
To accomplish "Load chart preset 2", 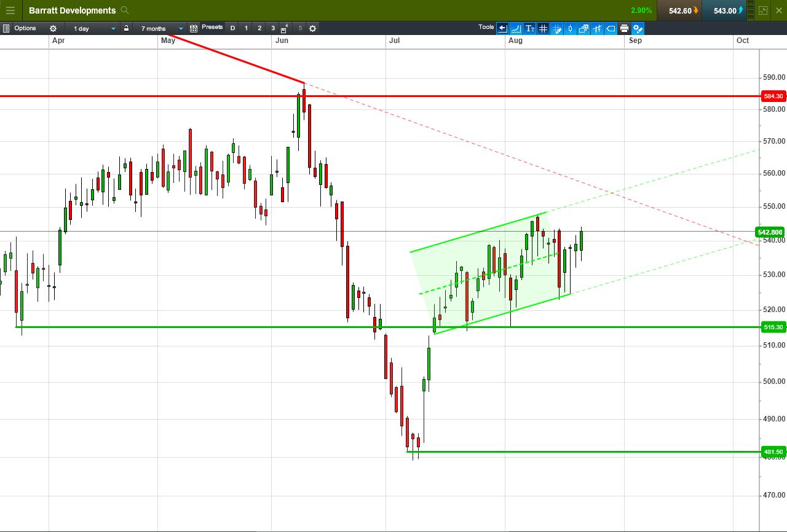I will (259, 28).
